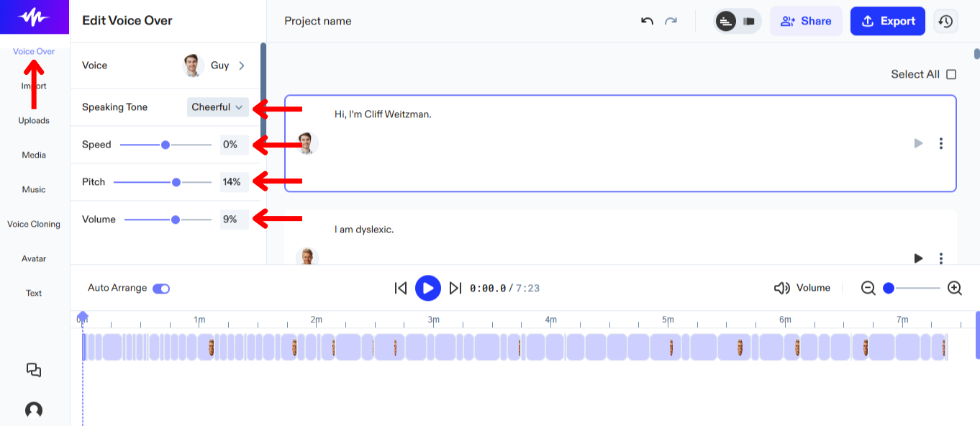Switch to the video view mode
Image resolution: width=980 pixels, height=426 pixels.
click(x=749, y=21)
